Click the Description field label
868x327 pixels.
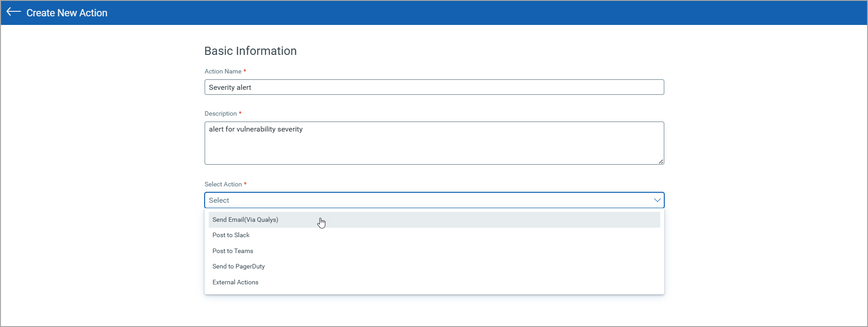click(x=221, y=113)
